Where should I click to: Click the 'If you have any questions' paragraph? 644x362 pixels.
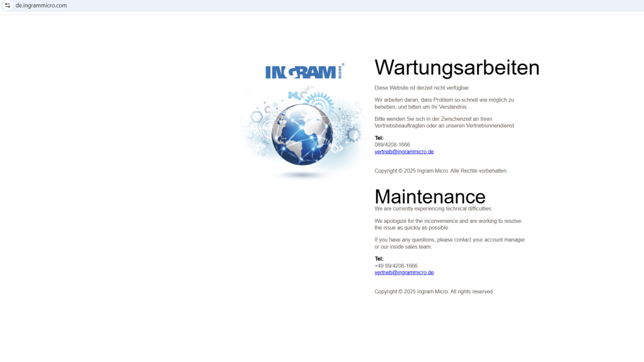coord(449,243)
